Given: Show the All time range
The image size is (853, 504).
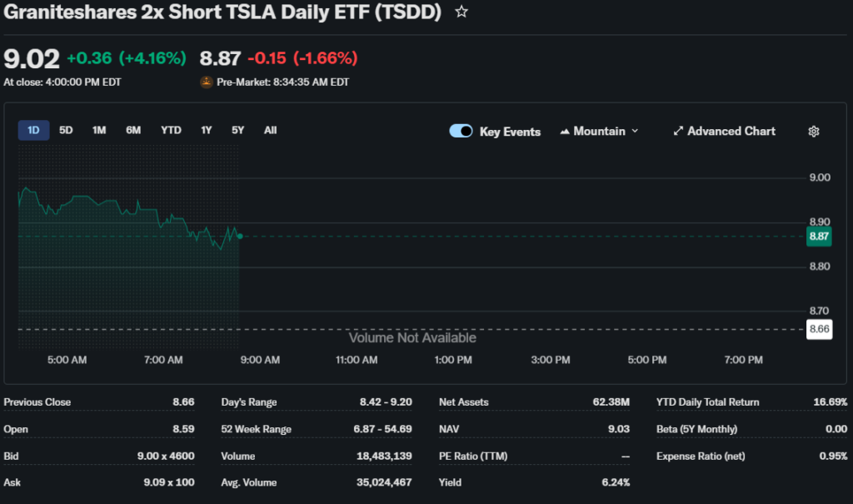Looking at the screenshot, I should (x=270, y=130).
